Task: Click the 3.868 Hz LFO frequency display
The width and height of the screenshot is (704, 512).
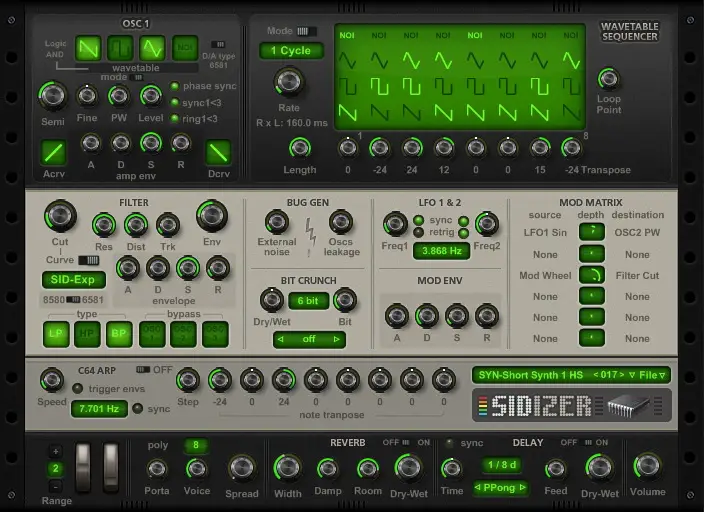Action: tap(442, 251)
